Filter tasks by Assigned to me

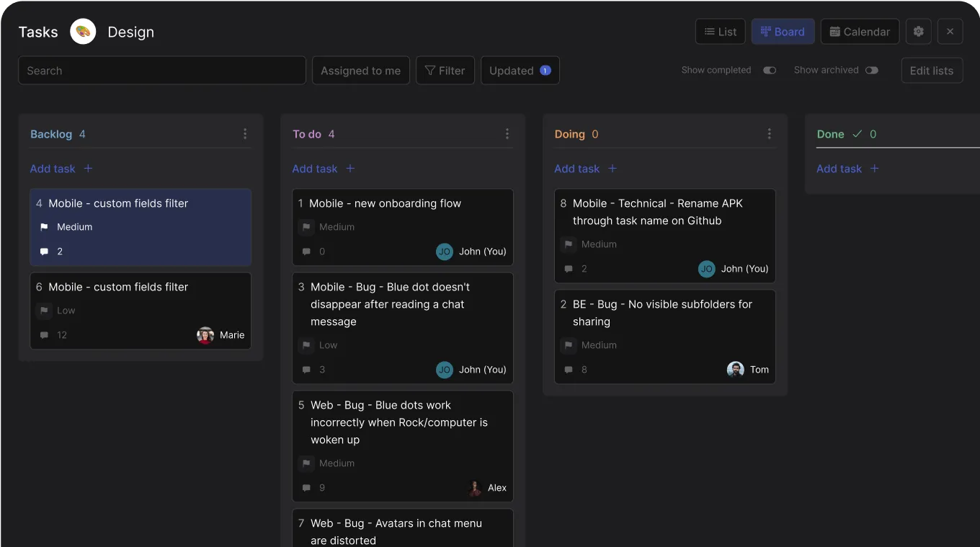pyautogui.click(x=360, y=70)
